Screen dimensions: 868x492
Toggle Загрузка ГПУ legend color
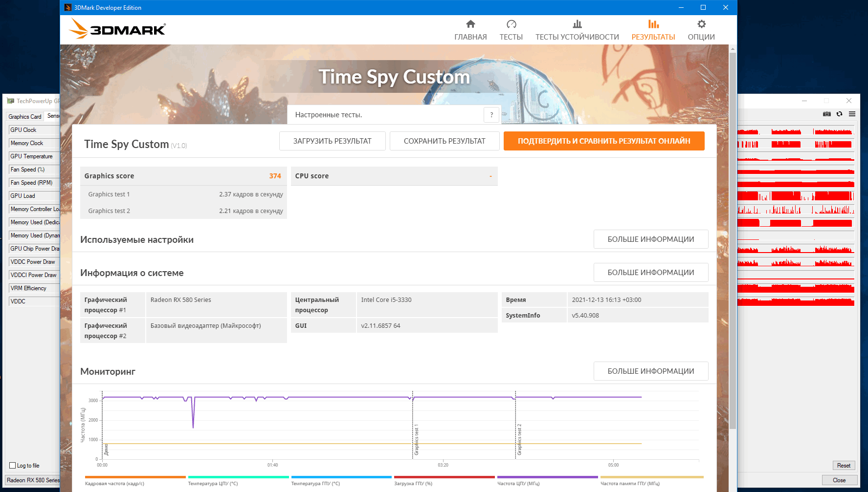click(445, 477)
